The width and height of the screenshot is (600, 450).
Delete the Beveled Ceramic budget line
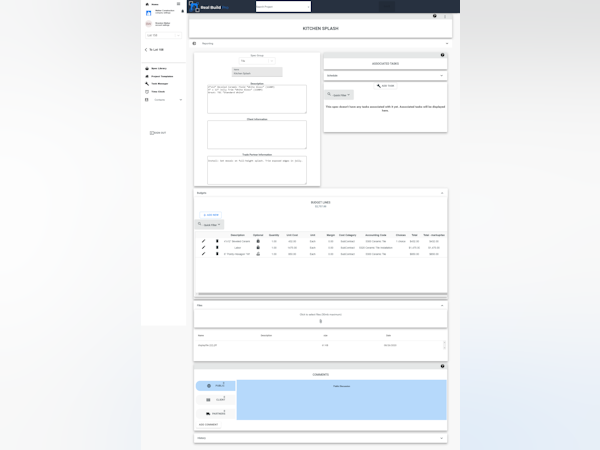tap(217, 241)
